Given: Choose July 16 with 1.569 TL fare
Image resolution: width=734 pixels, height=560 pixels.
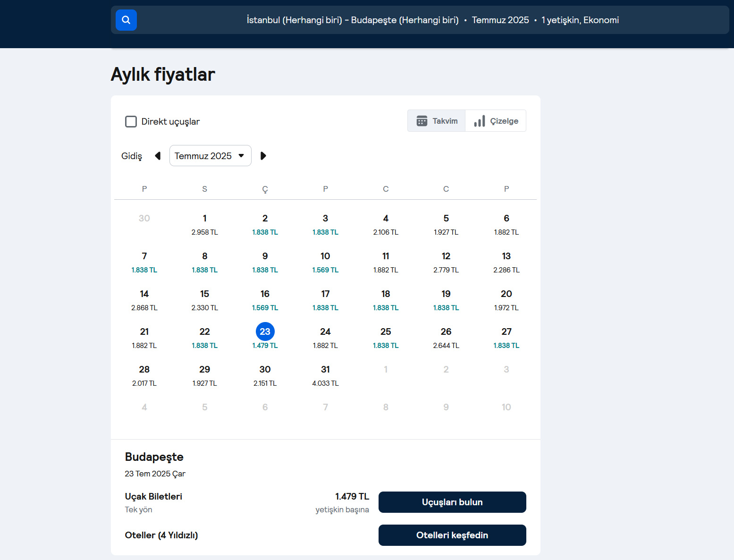Looking at the screenshot, I should pos(265,300).
